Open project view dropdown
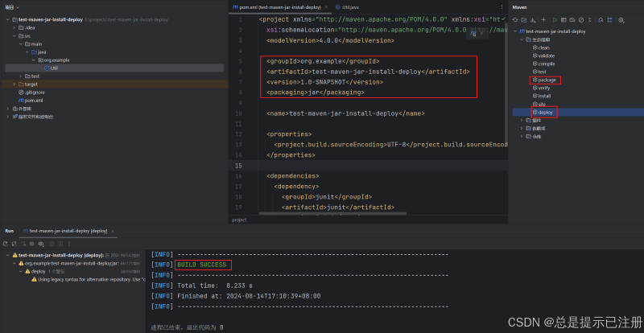Screen dimensions: 644x333 12,7
